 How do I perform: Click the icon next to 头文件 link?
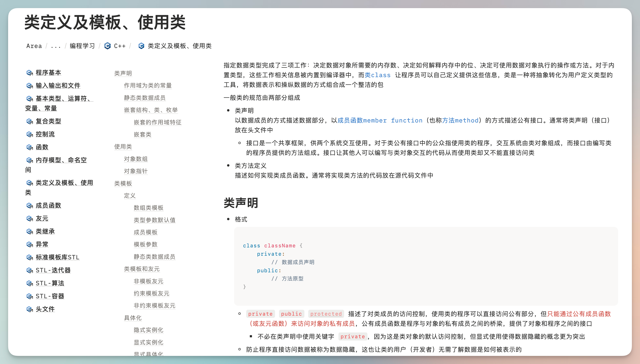[x=30, y=309]
